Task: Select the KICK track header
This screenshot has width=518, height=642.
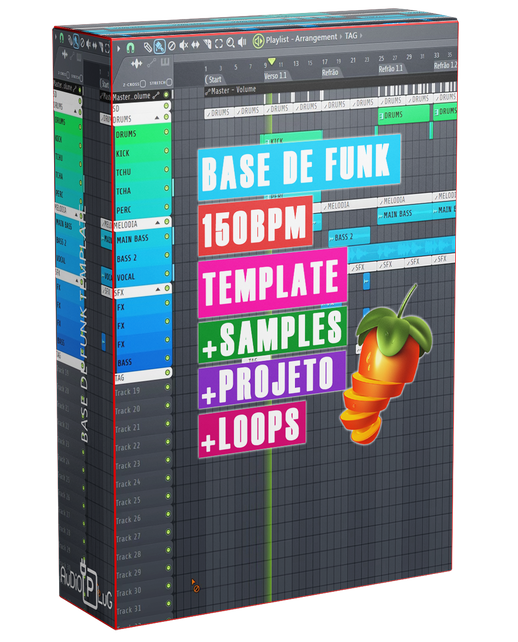Action: tap(142, 153)
